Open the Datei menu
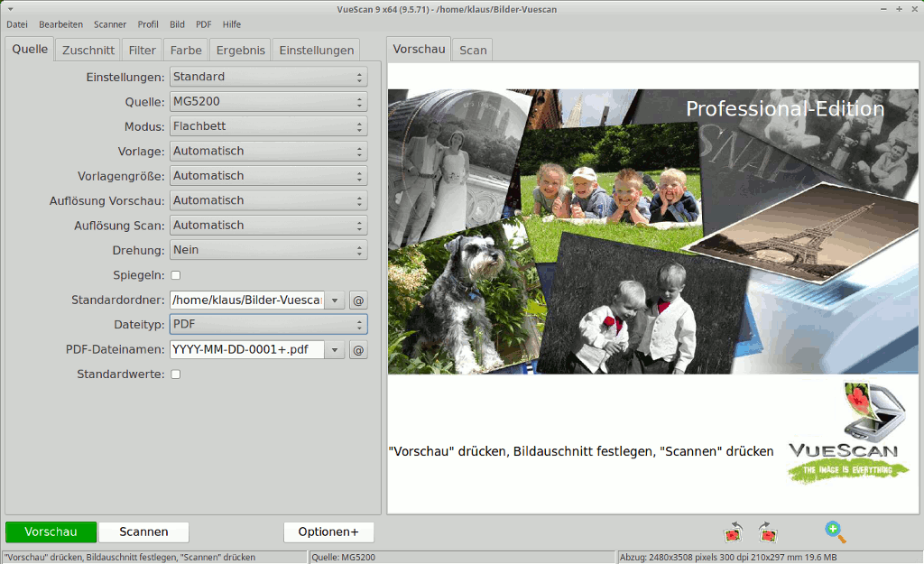The width and height of the screenshot is (924, 564). [17, 24]
